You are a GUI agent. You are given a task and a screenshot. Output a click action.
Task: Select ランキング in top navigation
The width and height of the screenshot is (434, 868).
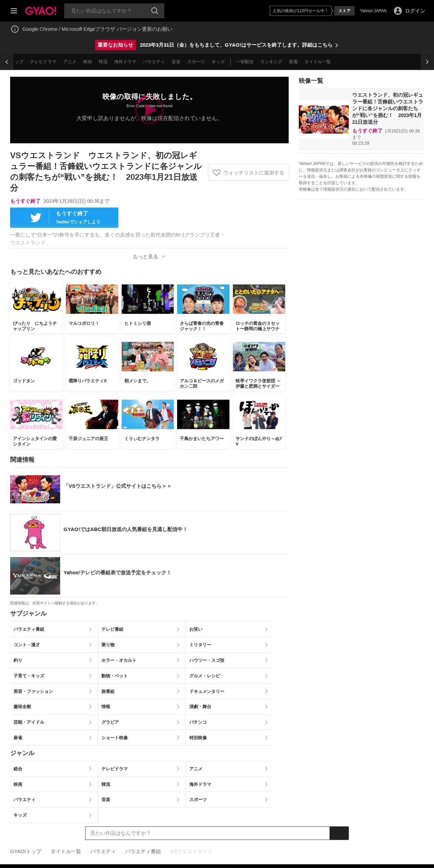pyautogui.click(x=271, y=62)
